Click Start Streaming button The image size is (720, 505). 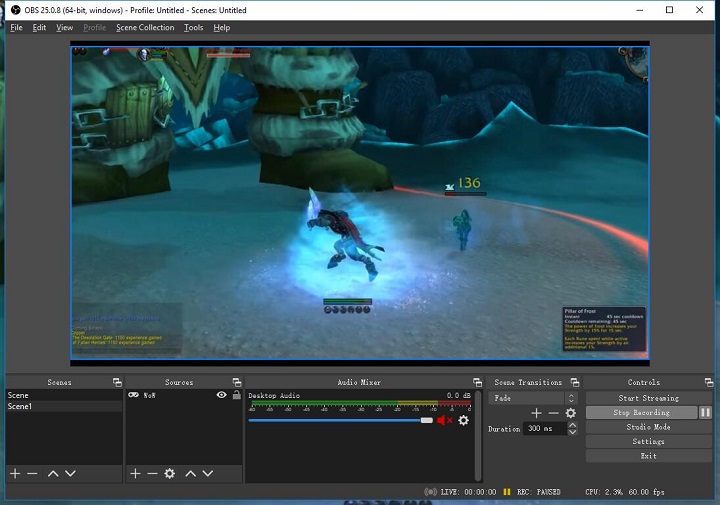coord(648,398)
